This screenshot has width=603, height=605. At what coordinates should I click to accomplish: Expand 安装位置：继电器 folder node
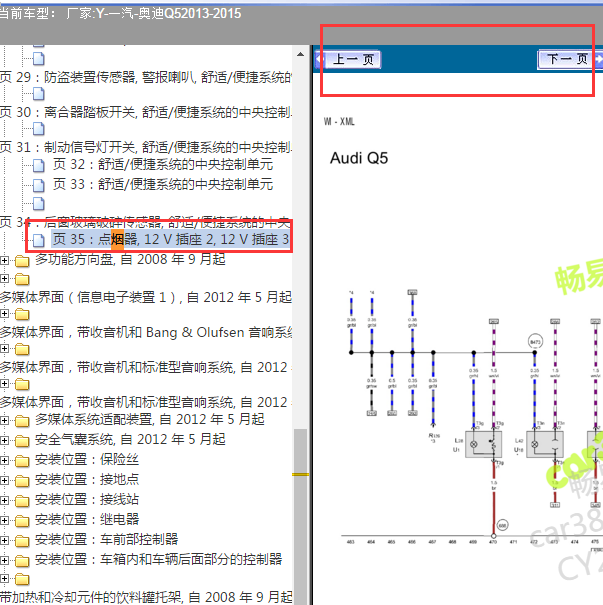tap(4, 521)
